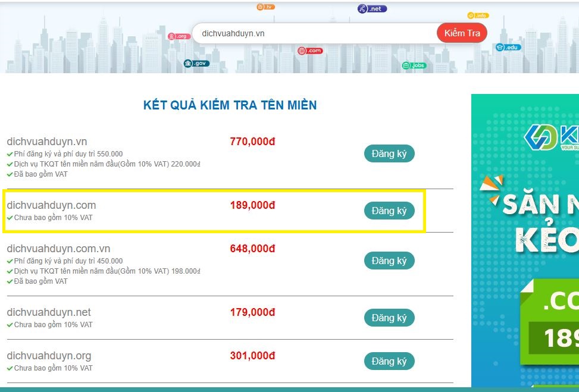
Task: Select the .org extension icon
Action: pos(179,36)
